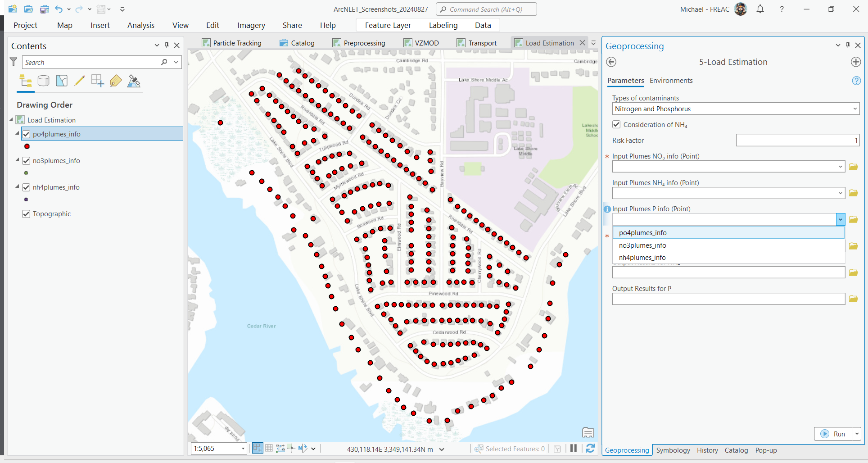868x463 pixels.
Task: Click nh4plumes_info purple symbol swatch
Action: click(26, 200)
